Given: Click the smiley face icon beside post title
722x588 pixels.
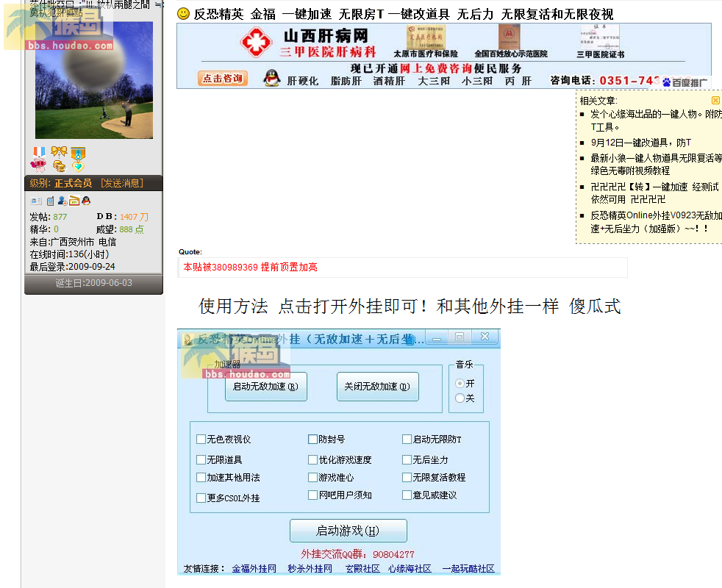Looking at the screenshot, I should pos(183,14).
